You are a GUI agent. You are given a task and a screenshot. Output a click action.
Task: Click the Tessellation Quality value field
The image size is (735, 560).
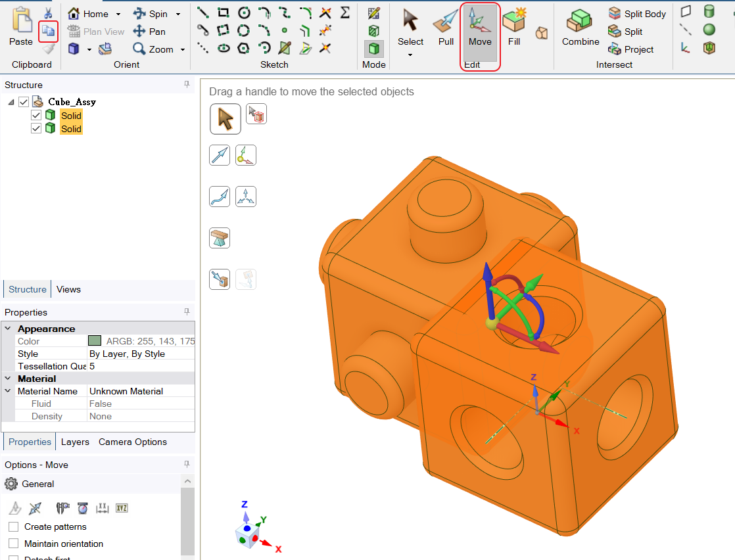pyautogui.click(x=141, y=366)
